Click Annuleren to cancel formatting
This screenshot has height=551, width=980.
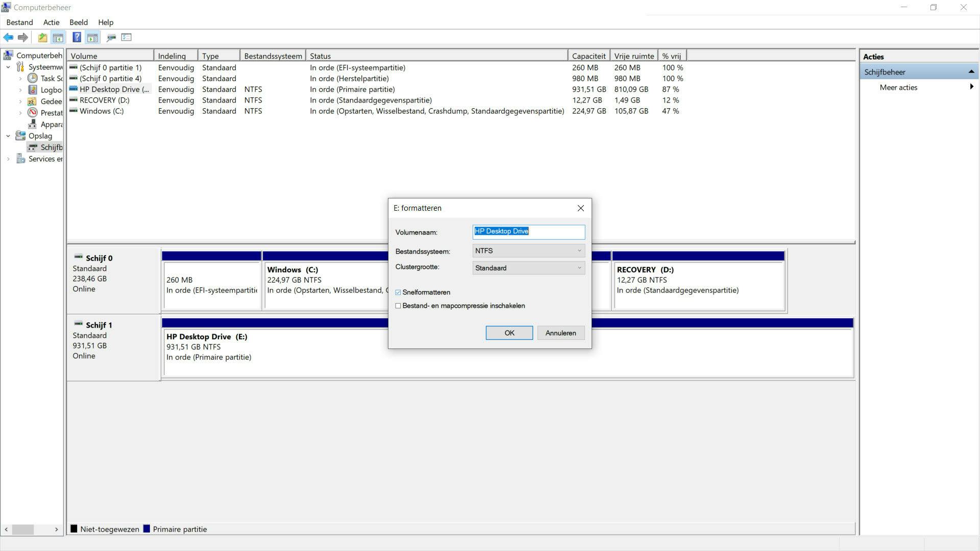pos(560,333)
